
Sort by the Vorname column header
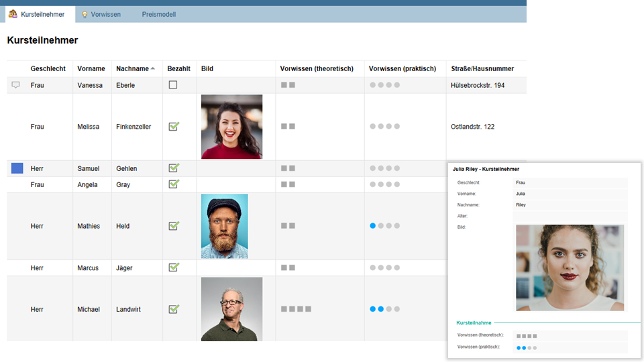pyautogui.click(x=91, y=68)
